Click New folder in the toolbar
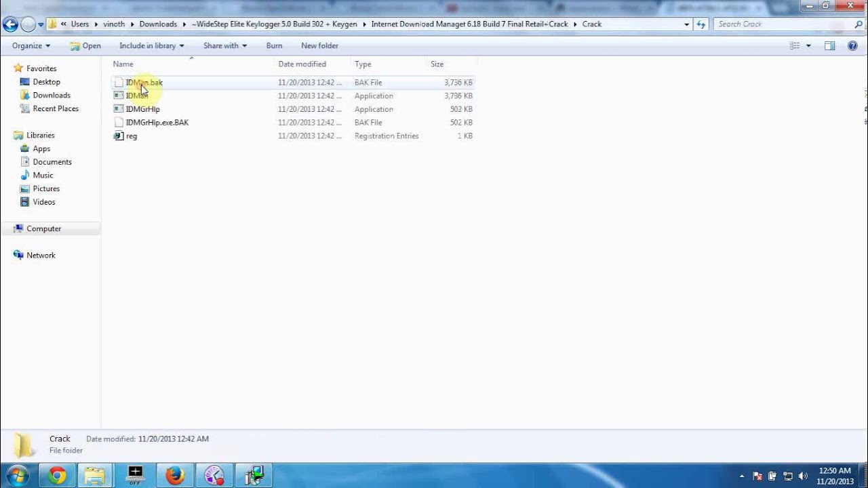This screenshot has height=488, width=868. click(x=319, y=45)
